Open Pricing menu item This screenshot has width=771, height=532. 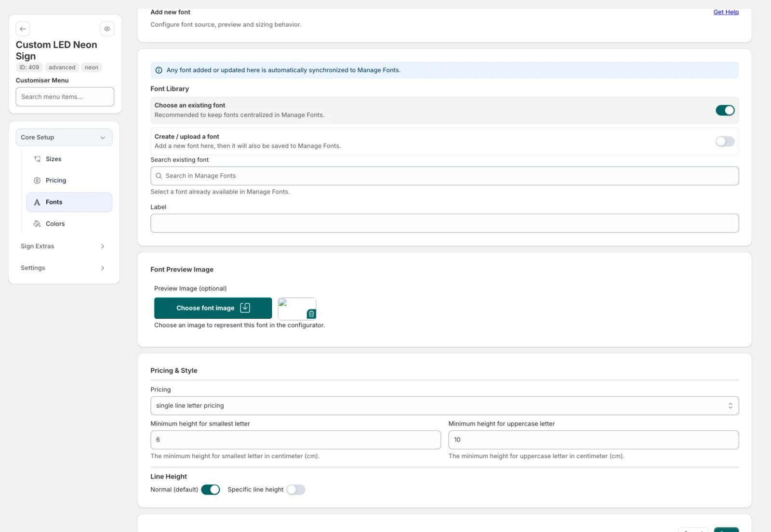click(x=69, y=181)
